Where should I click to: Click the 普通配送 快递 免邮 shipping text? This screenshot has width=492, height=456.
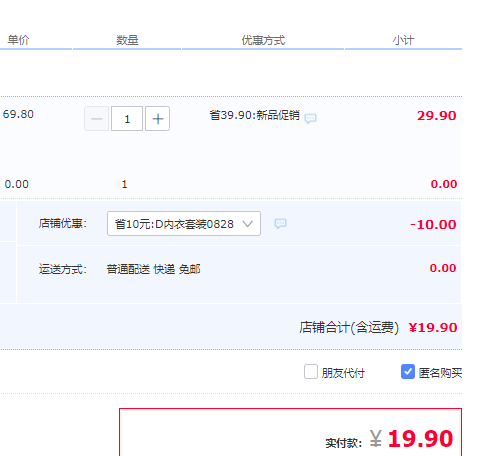[x=153, y=269]
